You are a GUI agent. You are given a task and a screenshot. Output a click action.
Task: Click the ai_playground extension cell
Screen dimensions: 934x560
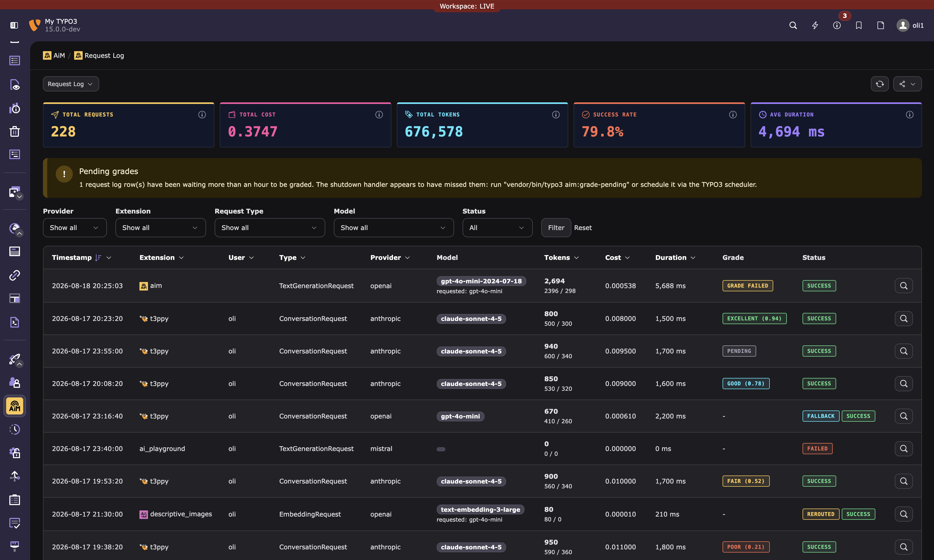[162, 448]
